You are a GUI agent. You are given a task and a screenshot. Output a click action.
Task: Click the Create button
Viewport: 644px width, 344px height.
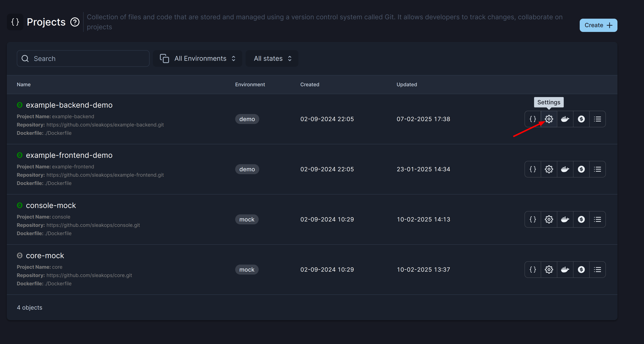click(598, 25)
